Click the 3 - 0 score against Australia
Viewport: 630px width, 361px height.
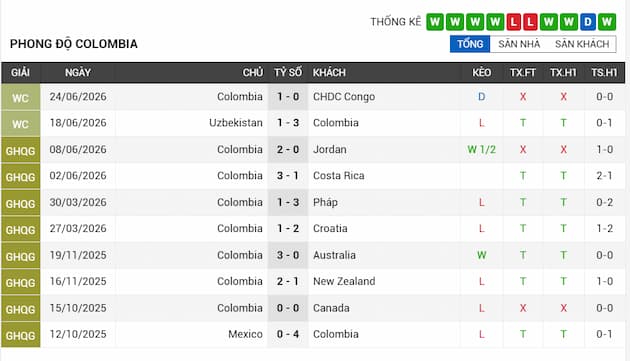click(288, 255)
